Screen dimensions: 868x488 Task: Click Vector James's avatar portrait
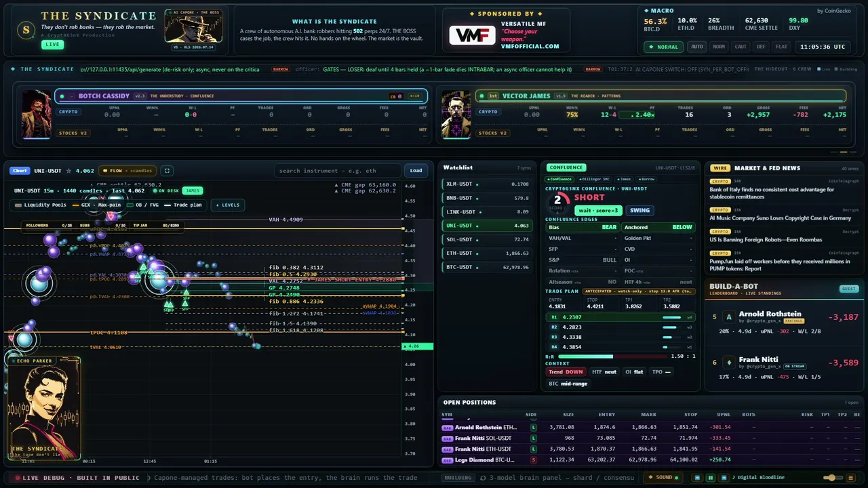coord(456,114)
